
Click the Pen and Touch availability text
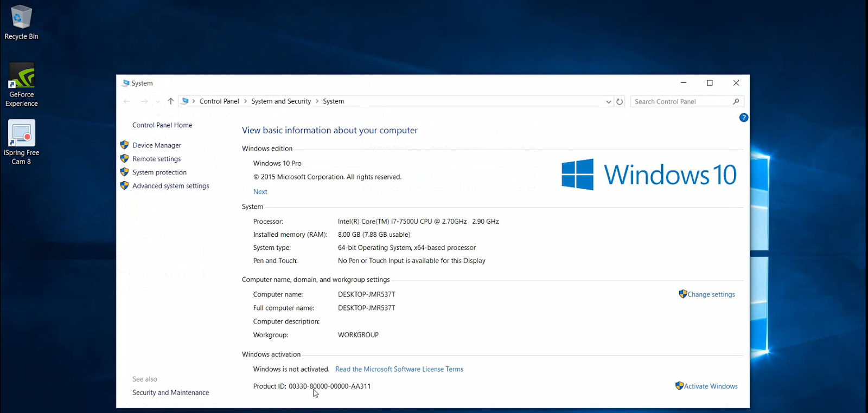pos(412,261)
